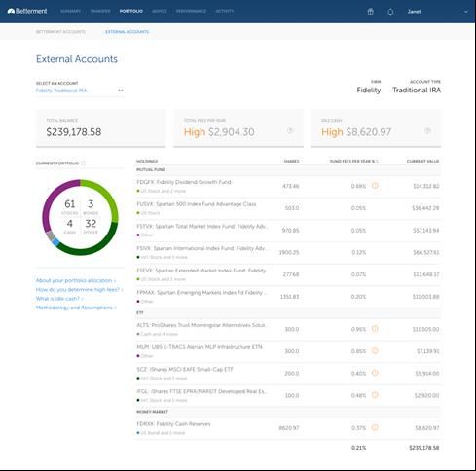Image resolution: width=476 pixels, height=471 pixels.
Task: Go to Transfer in top navigation
Action: 100,11
